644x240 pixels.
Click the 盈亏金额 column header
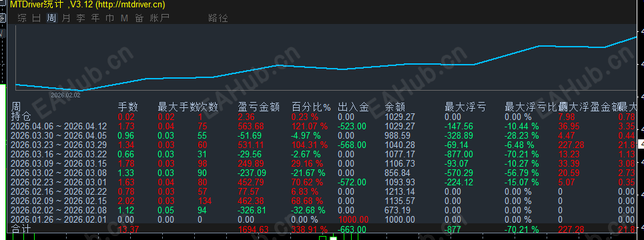[x=259, y=107]
